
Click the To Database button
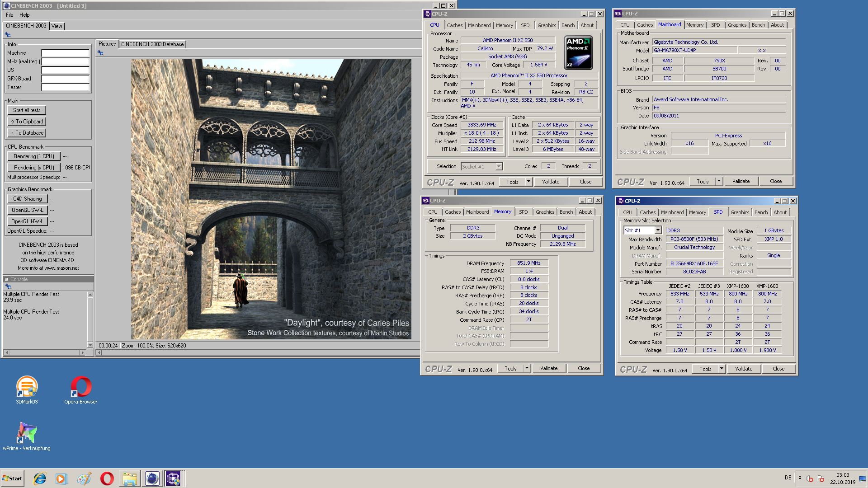pyautogui.click(x=27, y=133)
